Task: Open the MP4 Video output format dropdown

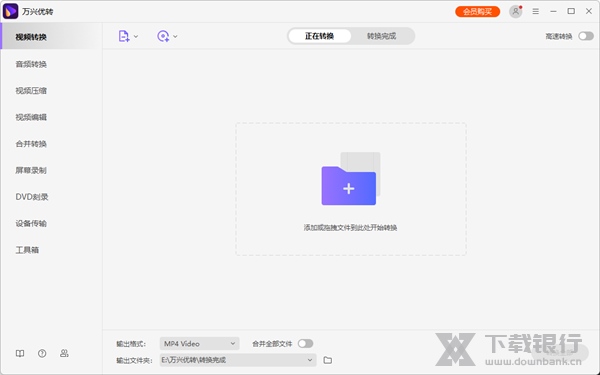Action: [199, 344]
